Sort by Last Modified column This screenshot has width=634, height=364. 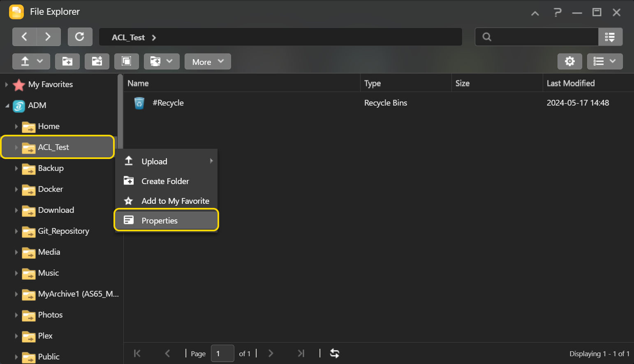[x=588, y=83]
